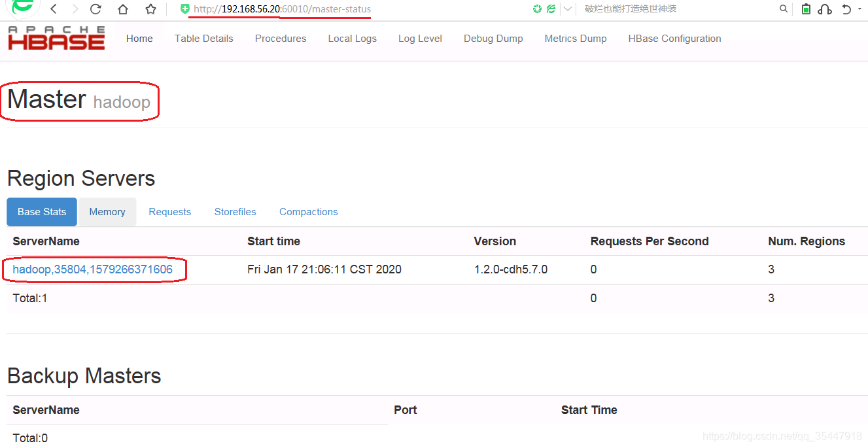Viewport: 868px width, 448px height.
Task: Click the Master hadoop heading
Action: (78, 100)
